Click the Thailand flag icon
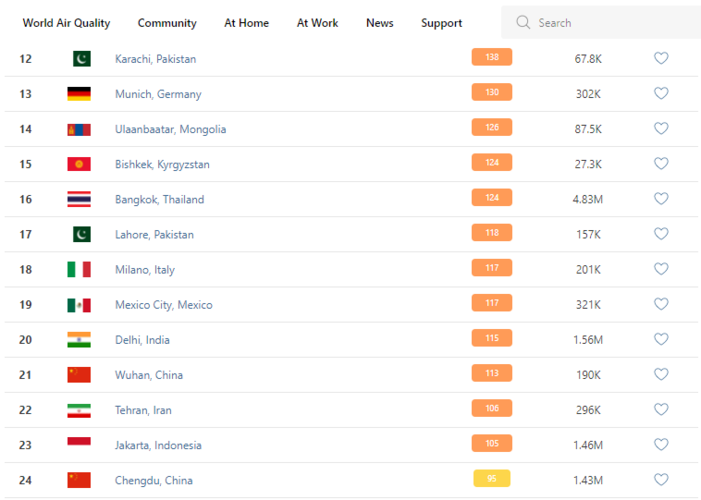701x500 pixels. click(79, 199)
